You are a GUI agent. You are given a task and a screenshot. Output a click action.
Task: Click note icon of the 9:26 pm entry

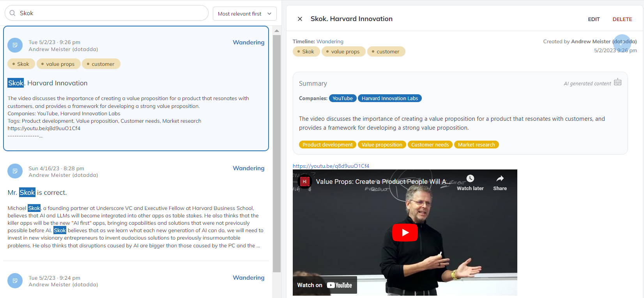pyautogui.click(x=15, y=45)
